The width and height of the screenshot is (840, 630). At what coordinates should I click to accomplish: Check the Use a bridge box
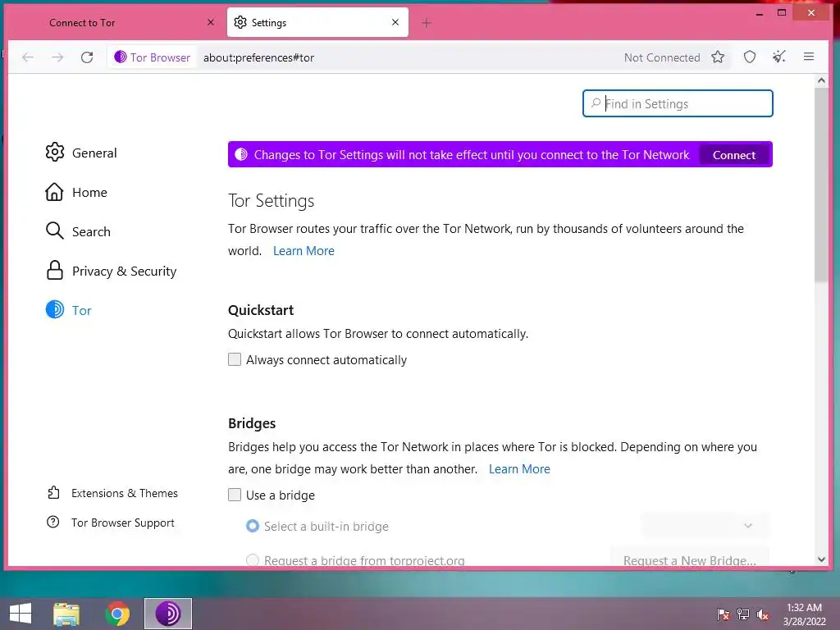click(235, 495)
